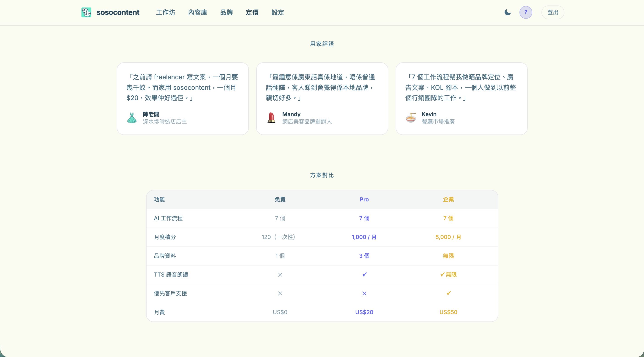The width and height of the screenshot is (644, 357).
Task: Click Pro checkmark in TTS 語音朗讀 row
Action: click(x=364, y=275)
